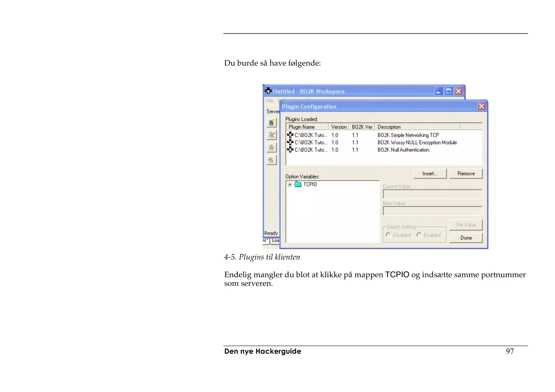Expand the TCPIO tree node
Viewport: 555px width, 392px height.
(290, 185)
